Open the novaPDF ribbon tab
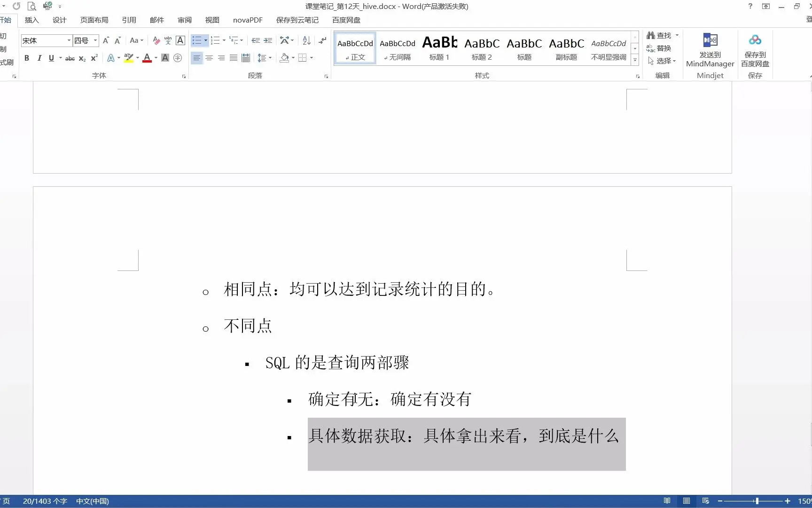 coord(248,20)
